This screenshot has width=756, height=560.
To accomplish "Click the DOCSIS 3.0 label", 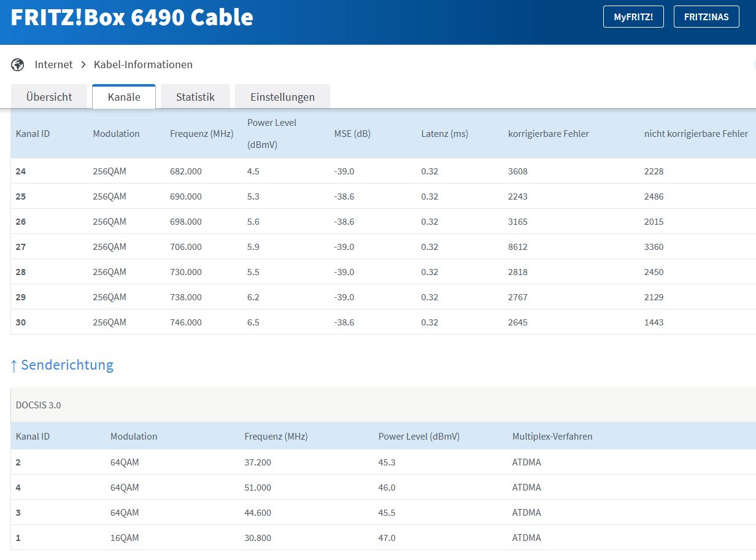I will coord(39,405).
